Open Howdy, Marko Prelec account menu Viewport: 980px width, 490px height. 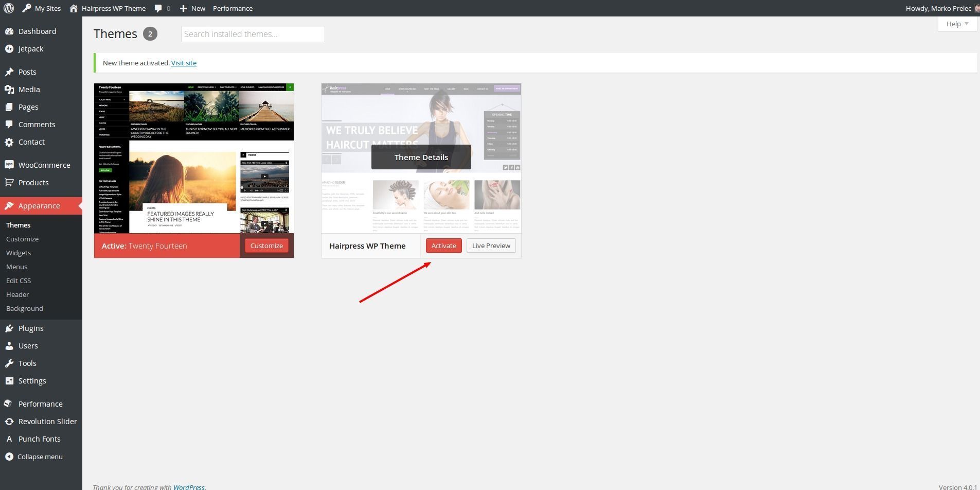point(942,8)
